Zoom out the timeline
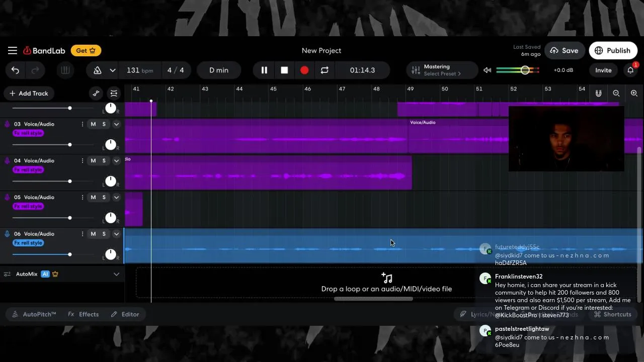Image resolution: width=644 pixels, height=362 pixels. (616, 94)
